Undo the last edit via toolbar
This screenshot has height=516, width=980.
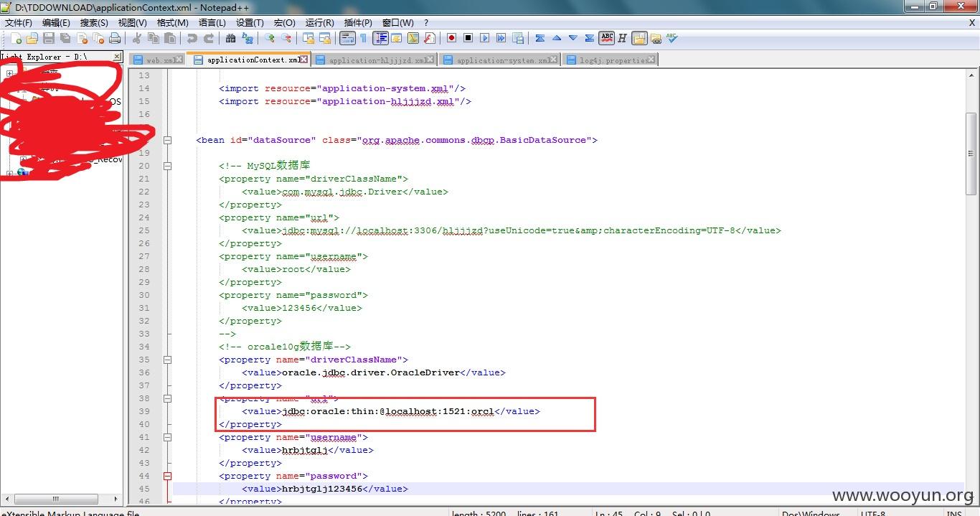point(192,38)
